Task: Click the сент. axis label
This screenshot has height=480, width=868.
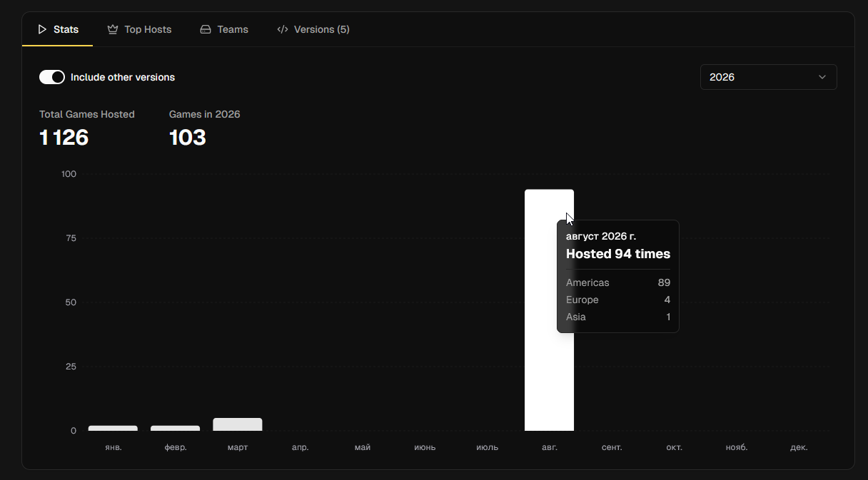Action: (612, 447)
